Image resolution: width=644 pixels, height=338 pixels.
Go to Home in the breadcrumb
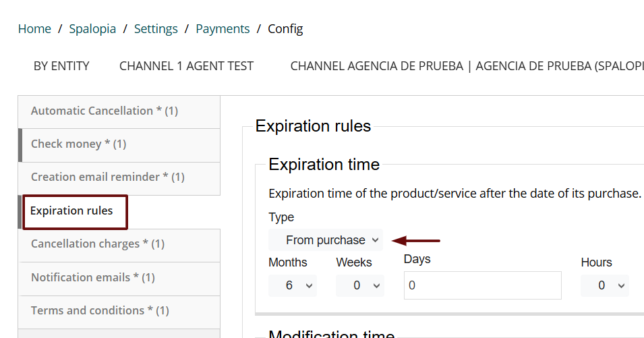(x=34, y=29)
